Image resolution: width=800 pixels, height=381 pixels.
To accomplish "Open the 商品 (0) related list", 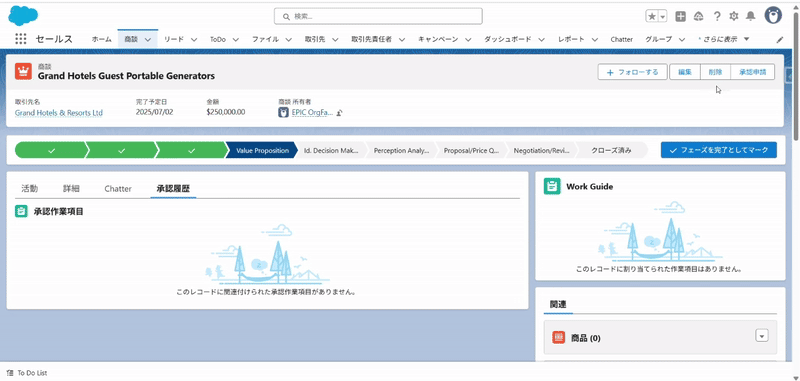I will point(585,338).
